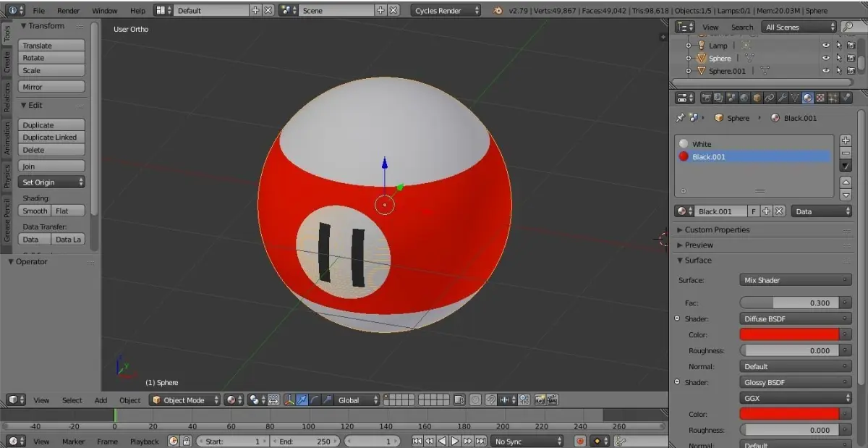Click the Rotate button
Viewport: 868px width, 448px height.
coord(51,58)
